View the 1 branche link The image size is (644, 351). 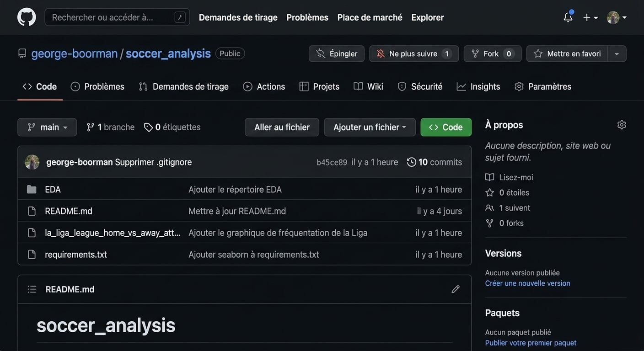pyautogui.click(x=110, y=127)
